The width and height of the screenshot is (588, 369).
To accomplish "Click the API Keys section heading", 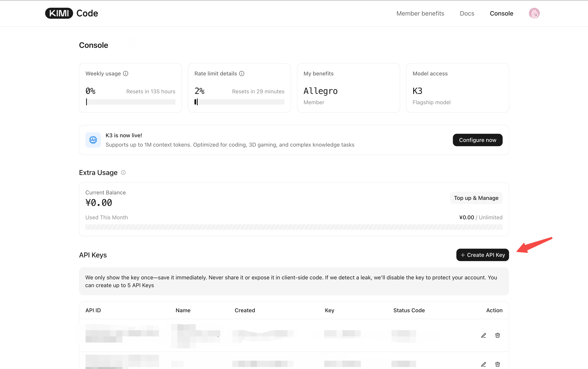I will click(93, 255).
